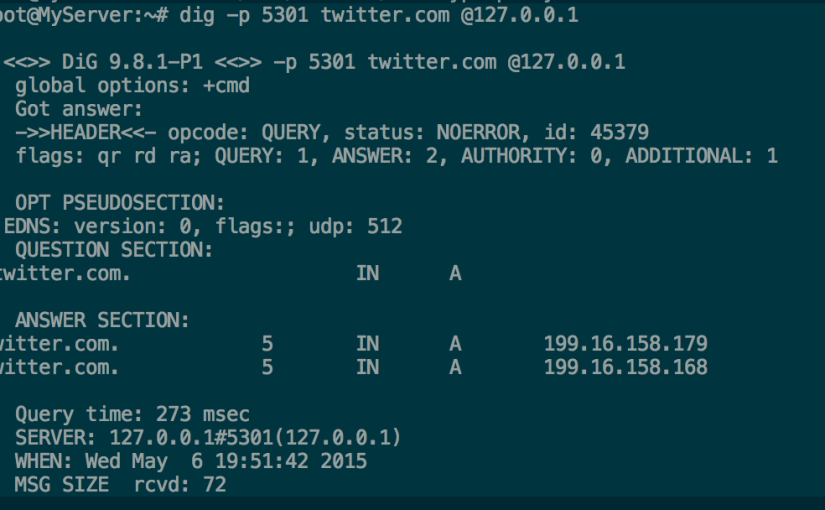Click the status NOERROR text
This screenshot has width=825, height=510.
pyautogui.click(x=437, y=133)
